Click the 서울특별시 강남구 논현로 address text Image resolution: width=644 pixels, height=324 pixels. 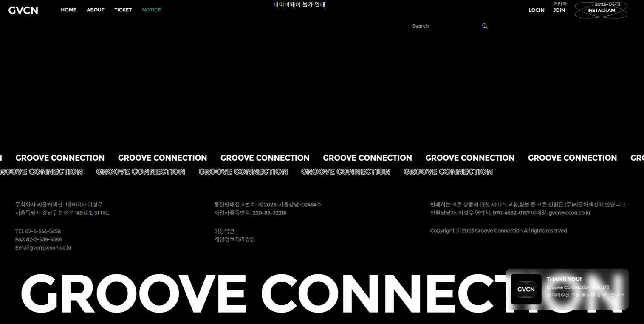[62, 213]
